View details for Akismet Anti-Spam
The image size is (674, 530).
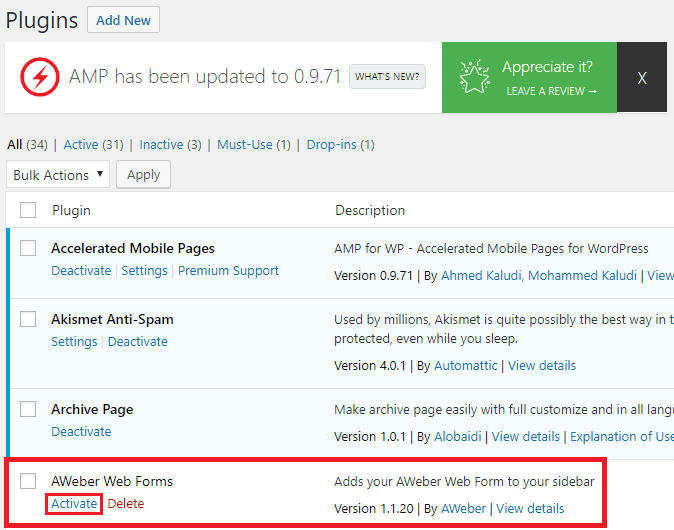[542, 365]
